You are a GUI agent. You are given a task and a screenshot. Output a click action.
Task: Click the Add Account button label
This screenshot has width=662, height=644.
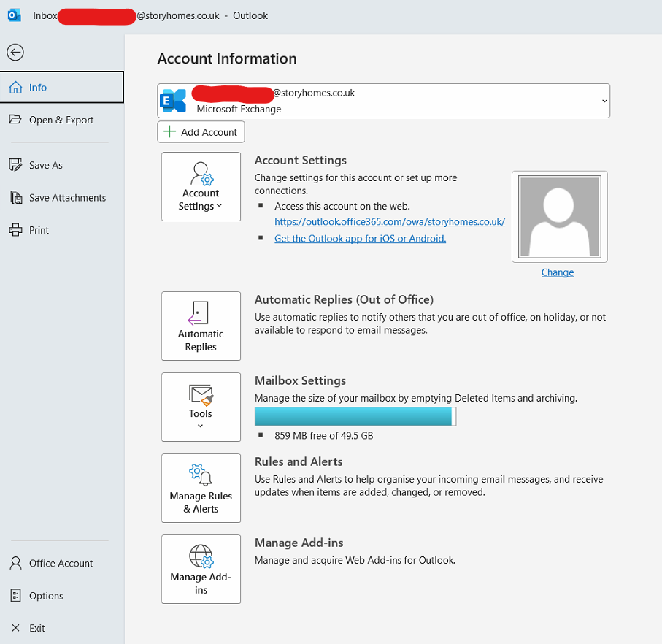click(209, 132)
